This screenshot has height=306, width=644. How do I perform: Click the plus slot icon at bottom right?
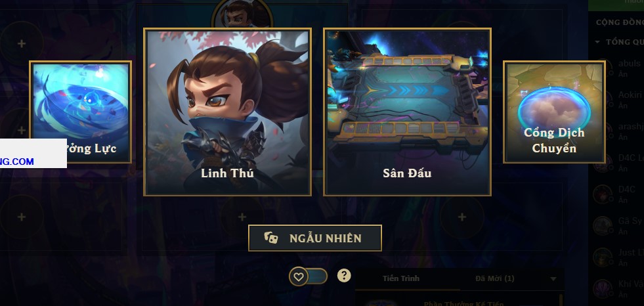click(462, 217)
